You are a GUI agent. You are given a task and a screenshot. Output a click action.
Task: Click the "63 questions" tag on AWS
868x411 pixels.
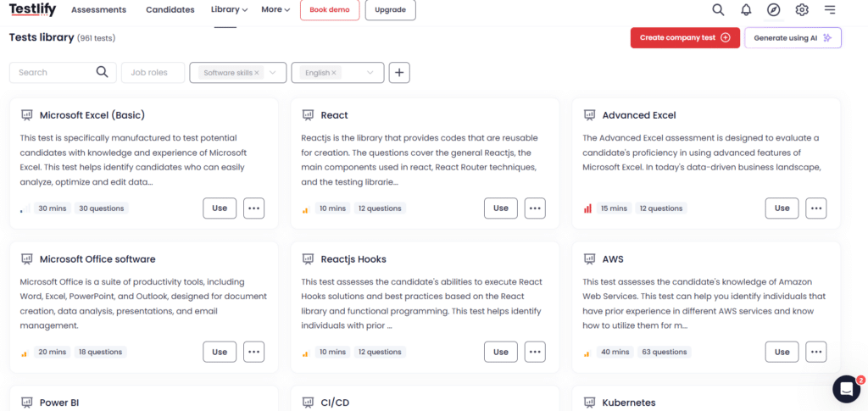pos(665,352)
